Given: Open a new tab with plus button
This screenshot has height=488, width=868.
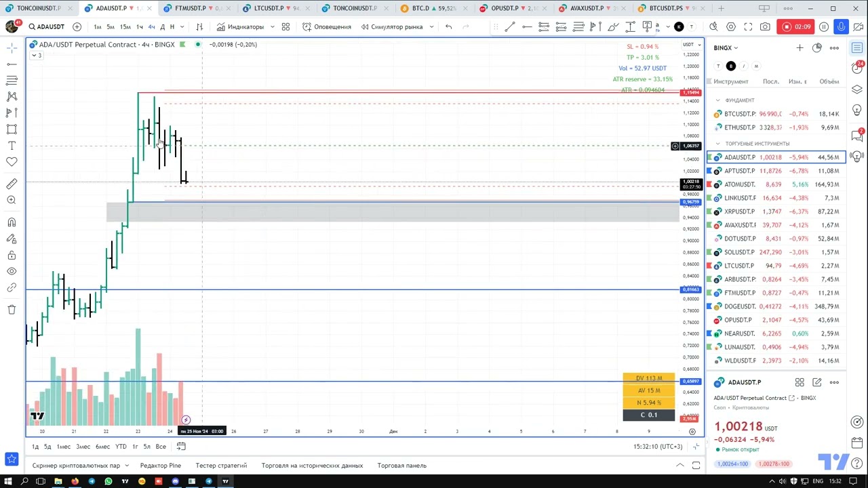Looking at the screenshot, I should coord(721,8).
